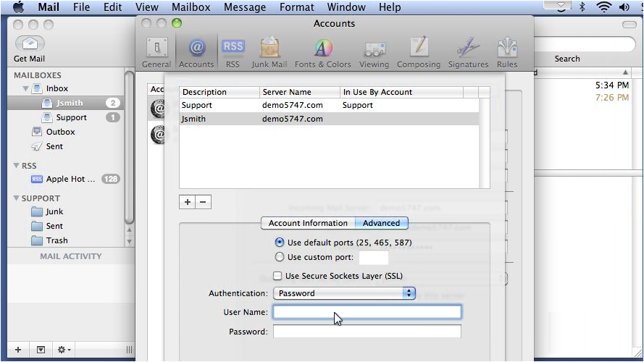Remove selected server with minus button

[x=204, y=202]
